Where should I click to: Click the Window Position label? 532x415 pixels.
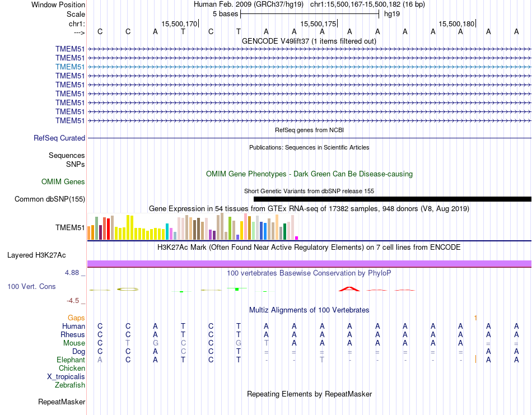tap(58, 4)
